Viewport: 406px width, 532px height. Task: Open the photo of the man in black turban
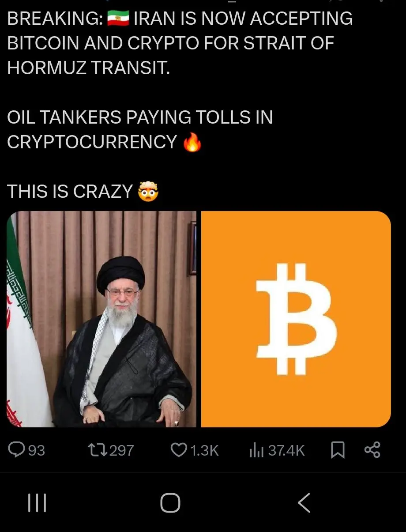tap(101, 319)
